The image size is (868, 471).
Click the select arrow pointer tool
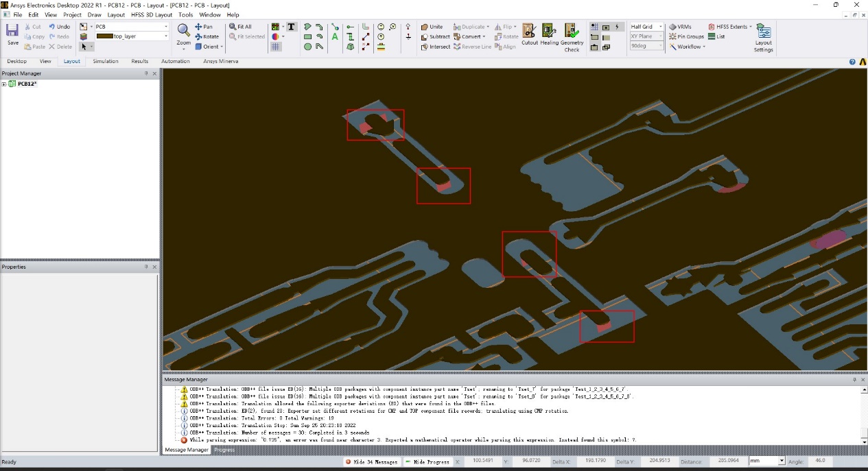84,47
